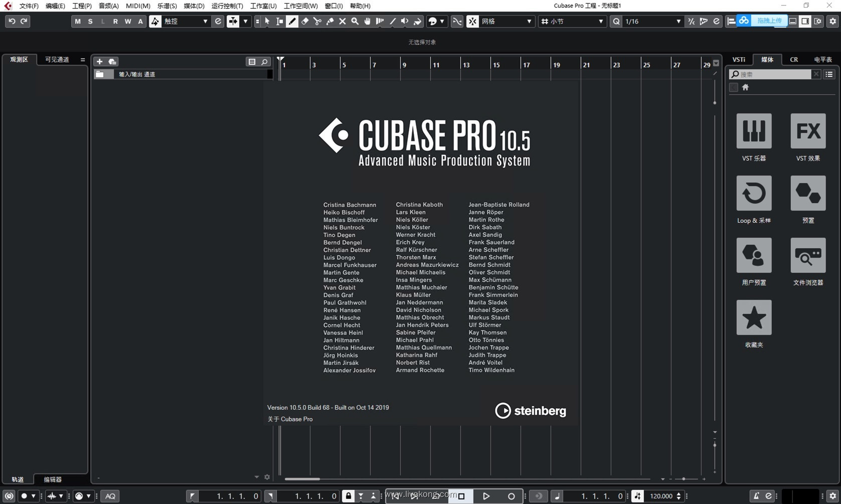This screenshot has width=841, height=504.
Task: Click the 拖拽上传 upload button
Action: coord(769,21)
